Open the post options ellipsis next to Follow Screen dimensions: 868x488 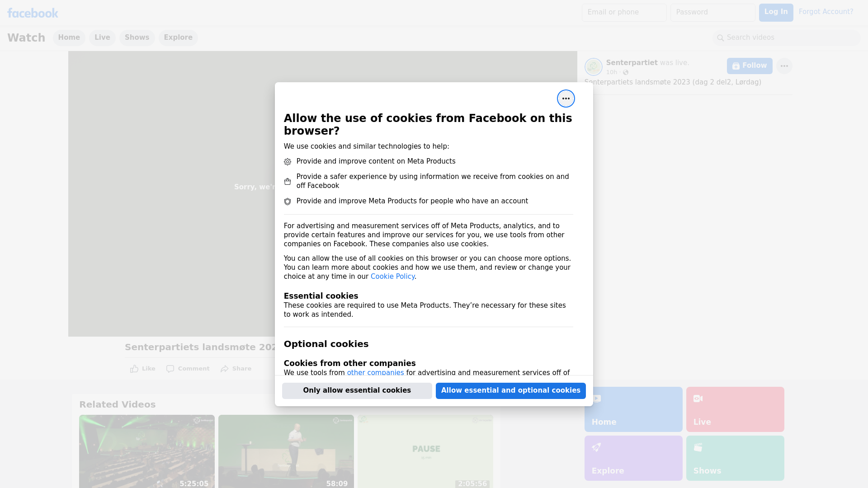[x=784, y=66]
